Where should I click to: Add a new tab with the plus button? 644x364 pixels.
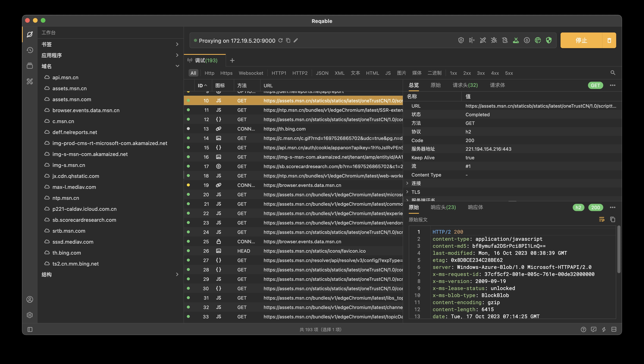tap(232, 60)
